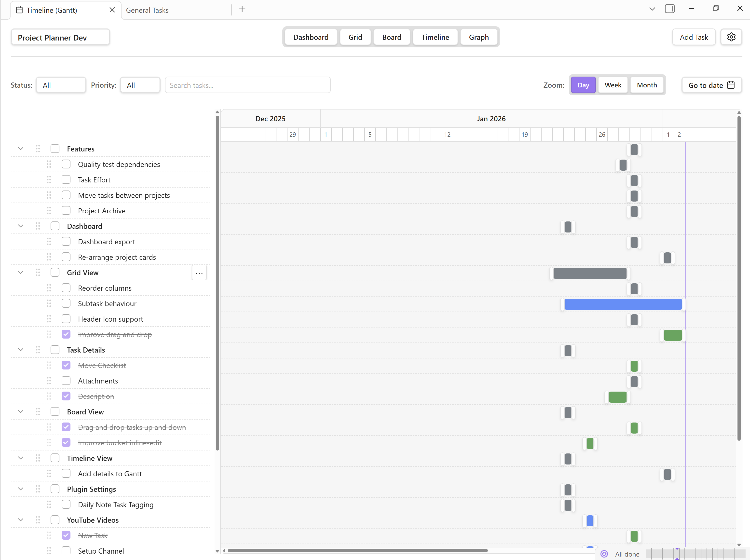Open the Status filter dropdown
750x560 pixels.
61,85
